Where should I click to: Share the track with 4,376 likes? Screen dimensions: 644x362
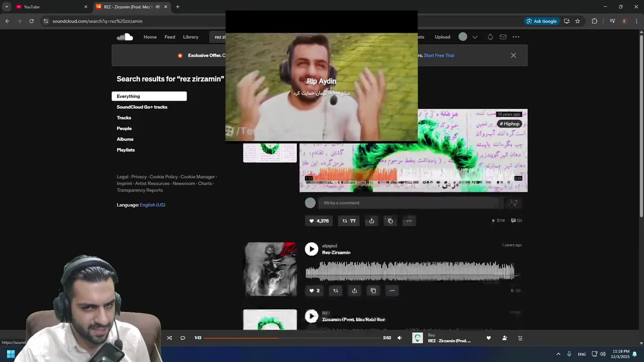click(x=371, y=221)
